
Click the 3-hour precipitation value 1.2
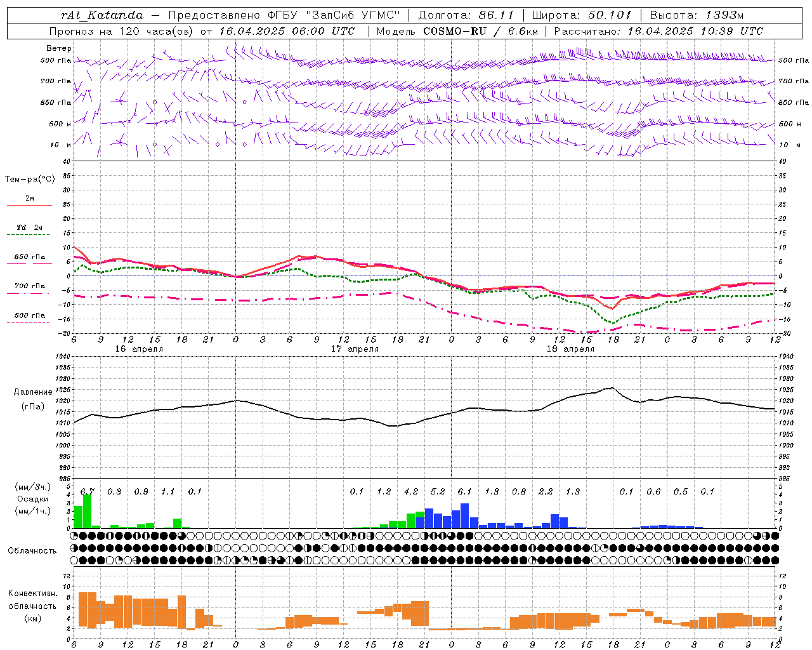click(384, 492)
